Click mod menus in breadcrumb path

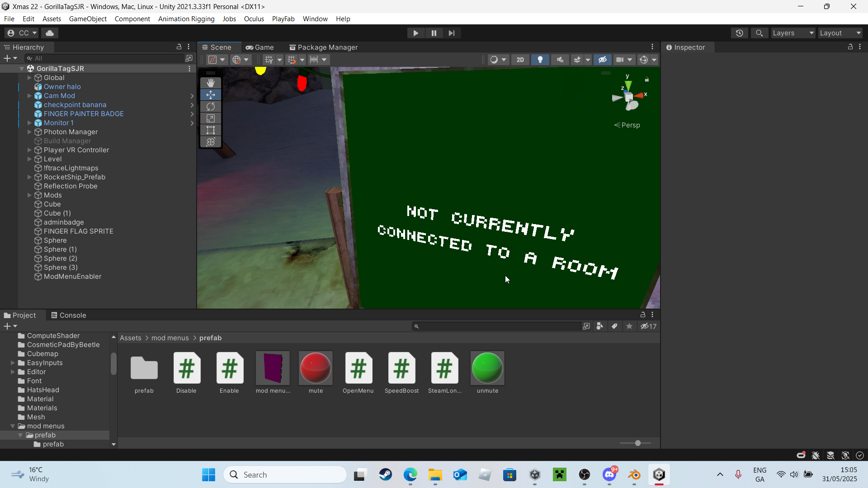pos(170,338)
